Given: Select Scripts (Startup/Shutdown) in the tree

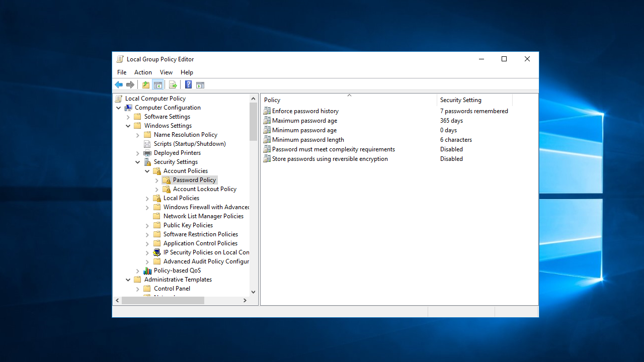Looking at the screenshot, I should (189, 144).
